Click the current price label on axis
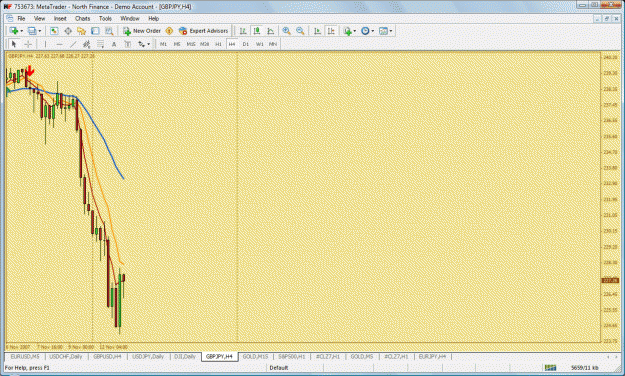The image size is (625, 376). click(610, 281)
